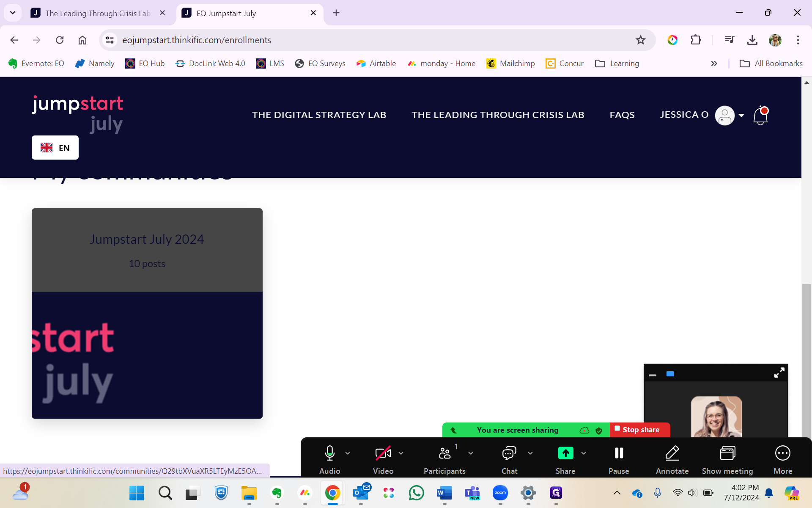812x508 pixels.
Task: Click jumpstart july site logo
Action: click(78, 114)
